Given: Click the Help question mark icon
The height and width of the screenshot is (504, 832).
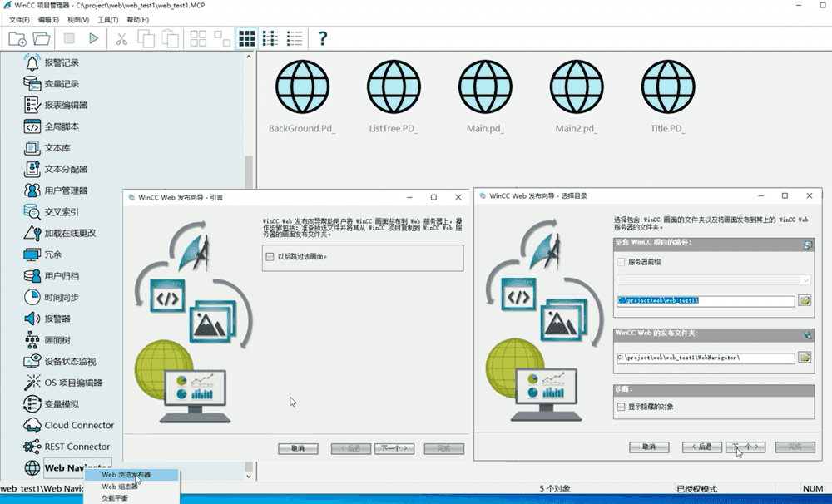Looking at the screenshot, I should click(x=323, y=38).
